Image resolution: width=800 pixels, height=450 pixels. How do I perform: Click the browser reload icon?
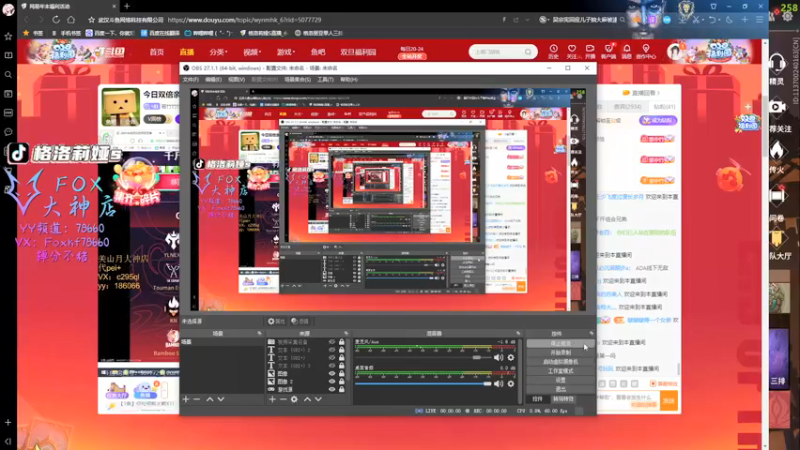pos(56,20)
